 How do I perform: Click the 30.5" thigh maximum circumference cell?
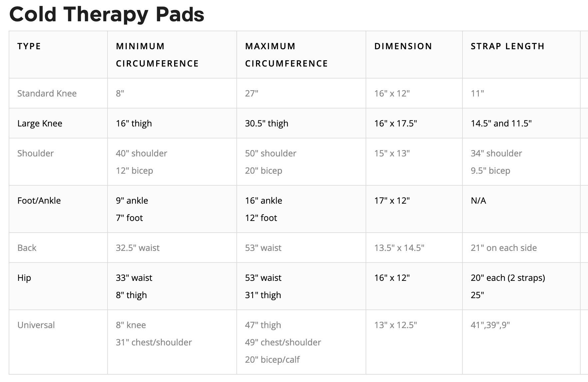pyautogui.click(x=266, y=123)
